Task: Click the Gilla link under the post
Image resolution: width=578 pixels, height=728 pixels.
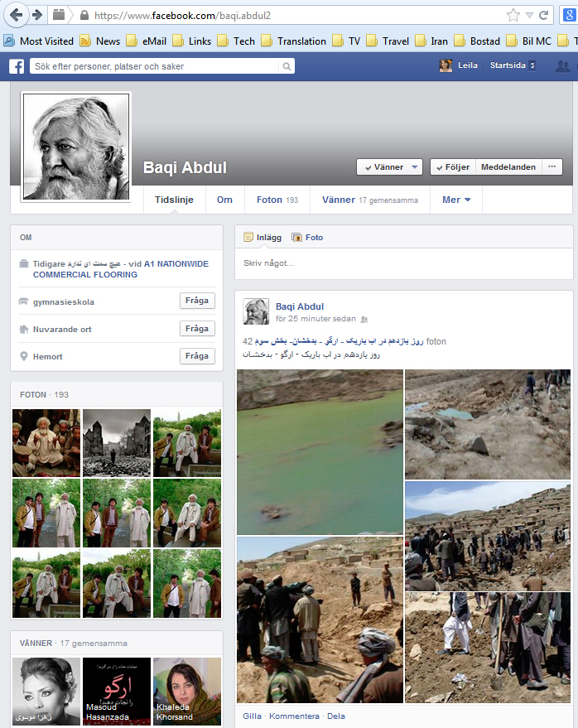Action: (x=251, y=716)
